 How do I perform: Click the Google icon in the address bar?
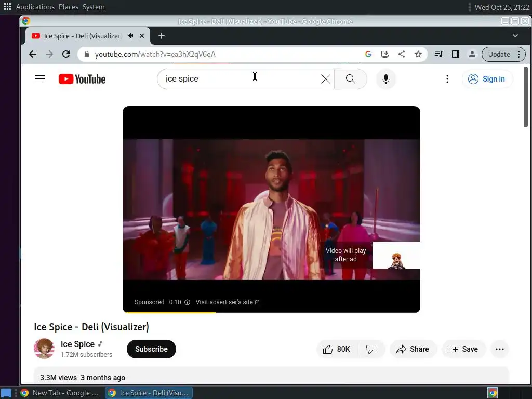[368, 54]
